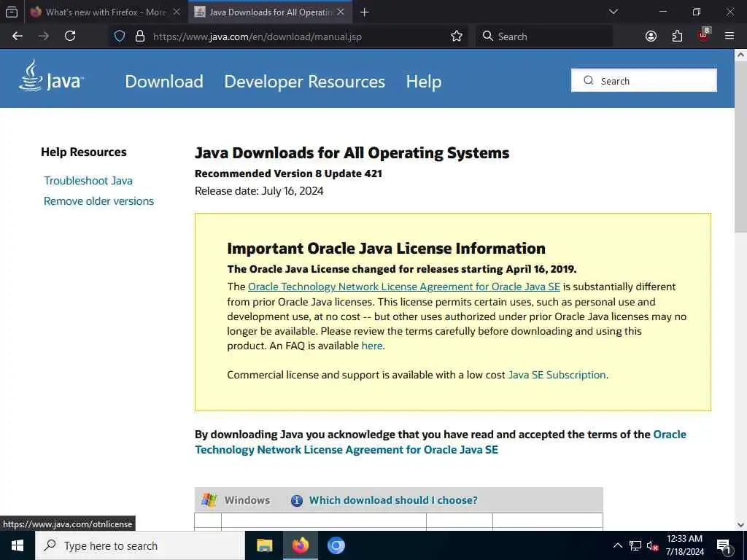Click the Firefox toolbar Search box

544,36
